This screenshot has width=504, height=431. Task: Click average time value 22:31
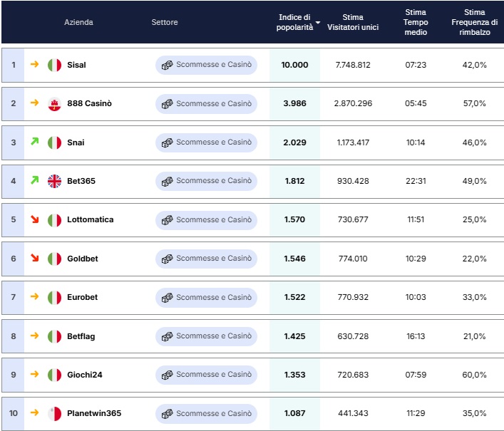click(416, 181)
